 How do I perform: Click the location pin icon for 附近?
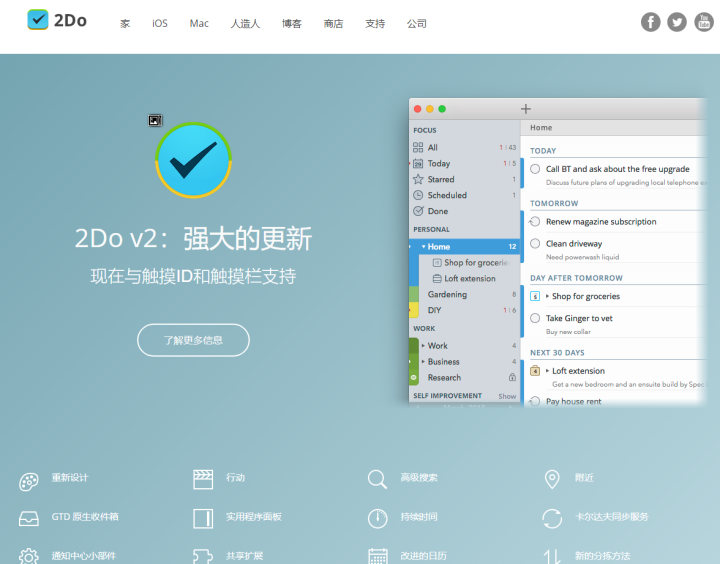click(x=552, y=479)
